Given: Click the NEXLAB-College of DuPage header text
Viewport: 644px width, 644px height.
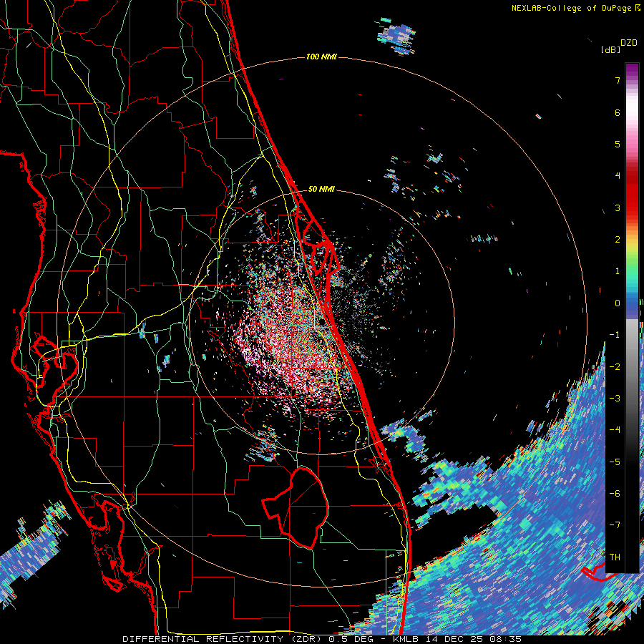Looking at the screenshot, I should click(x=575, y=8).
